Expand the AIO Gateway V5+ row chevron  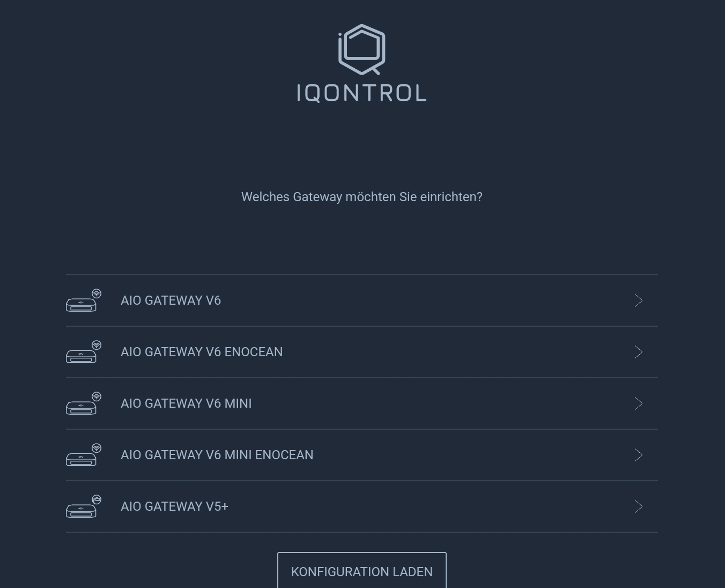[638, 506]
